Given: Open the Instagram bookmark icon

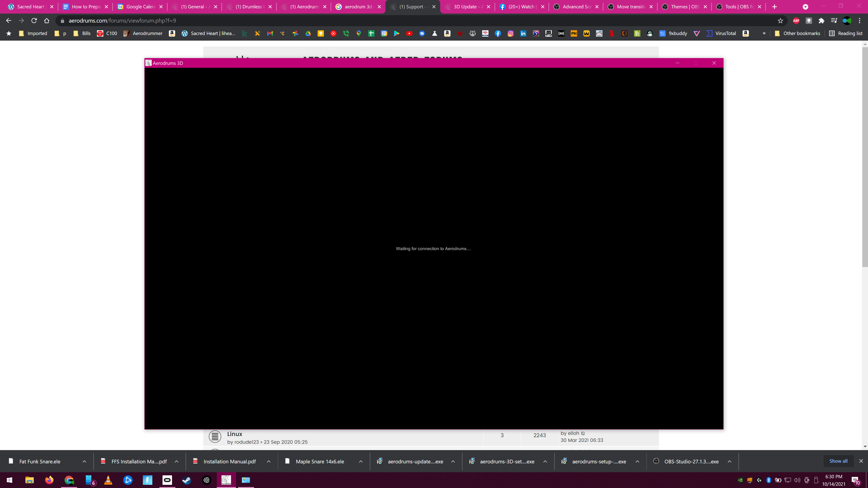Looking at the screenshot, I should point(510,33).
